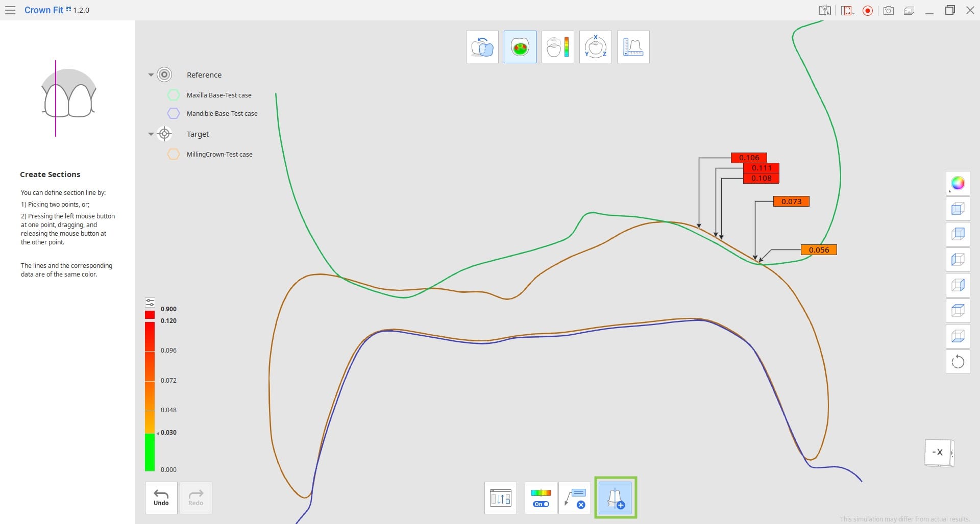Select the align data tool icon
This screenshot has height=524, width=980.
482,47
